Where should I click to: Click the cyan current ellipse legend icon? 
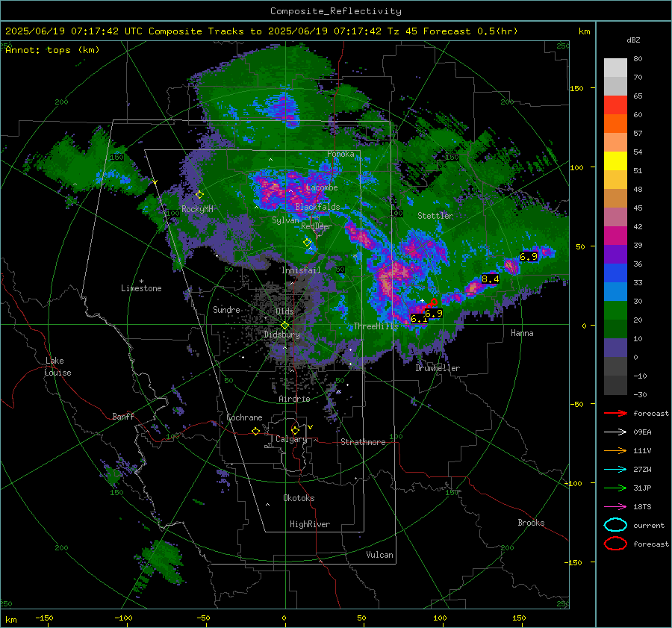tap(615, 525)
